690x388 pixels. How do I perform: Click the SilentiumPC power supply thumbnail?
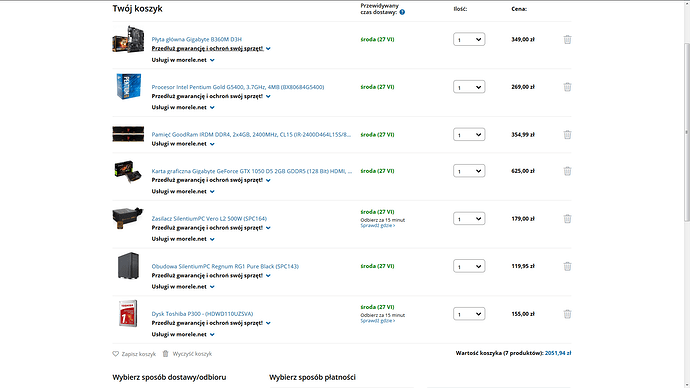tap(128, 218)
